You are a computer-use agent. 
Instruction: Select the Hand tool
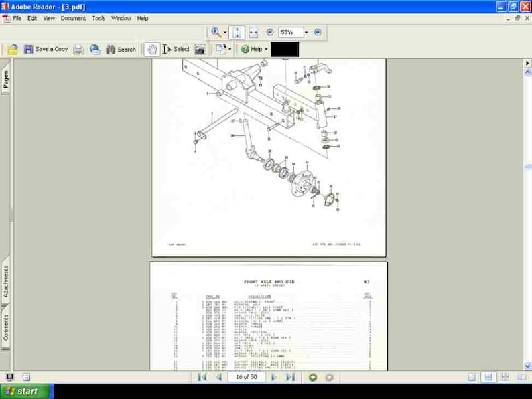click(151, 50)
